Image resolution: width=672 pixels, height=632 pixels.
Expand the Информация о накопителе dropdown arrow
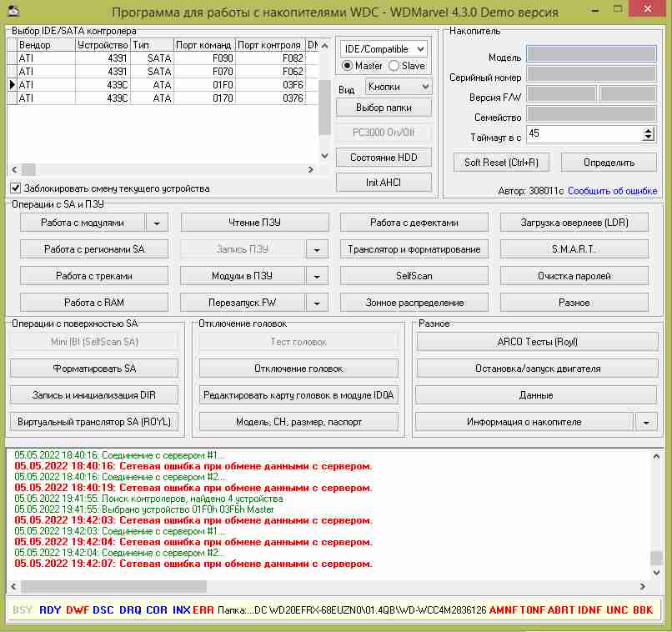coord(646,423)
